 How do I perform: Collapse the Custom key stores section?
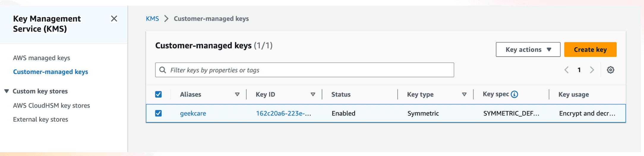(7, 91)
